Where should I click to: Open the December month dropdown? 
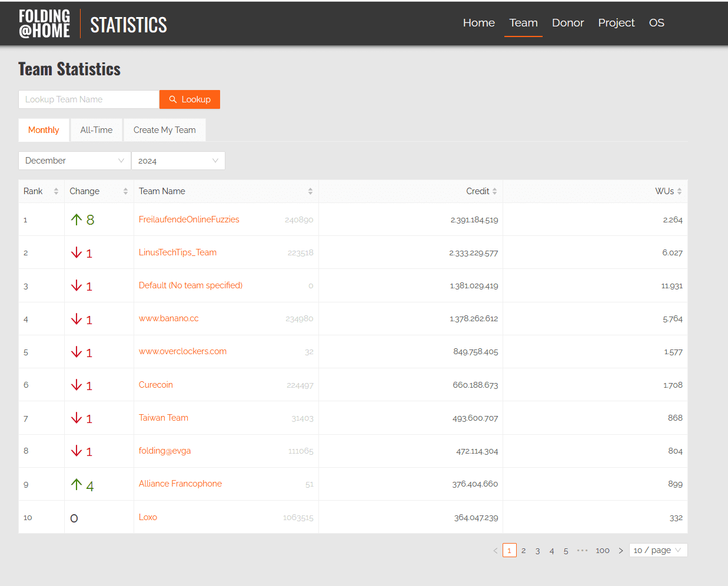[75, 161]
